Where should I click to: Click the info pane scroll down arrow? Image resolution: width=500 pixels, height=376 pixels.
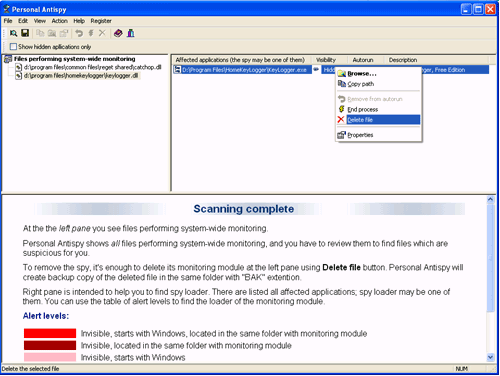tap(490, 357)
